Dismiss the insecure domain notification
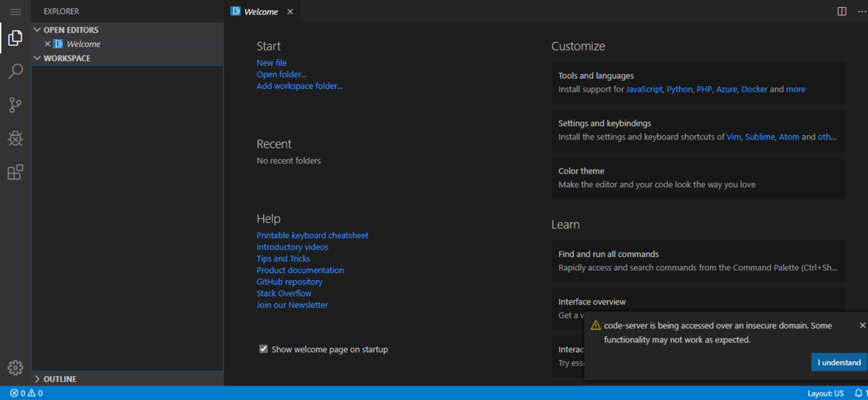The height and width of the screenshot is (400, 868). 862,325
